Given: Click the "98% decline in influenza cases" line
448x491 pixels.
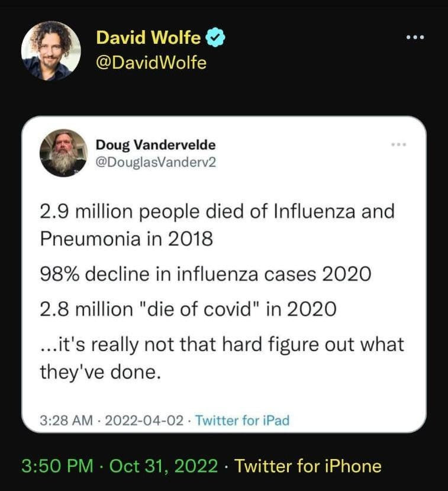Looking at the screenshot, I should (x=205, y=274).
